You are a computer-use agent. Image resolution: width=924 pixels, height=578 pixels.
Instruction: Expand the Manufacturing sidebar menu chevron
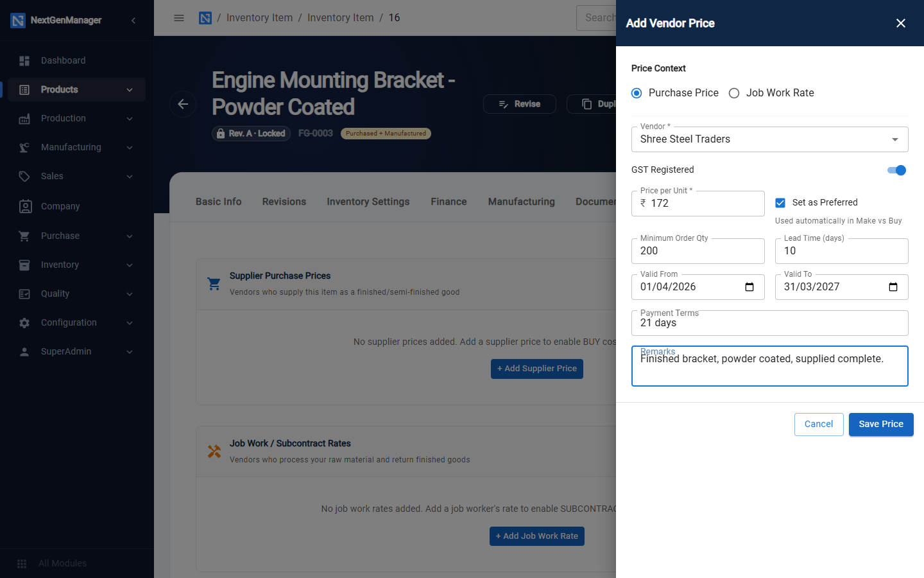click(130, 148)
